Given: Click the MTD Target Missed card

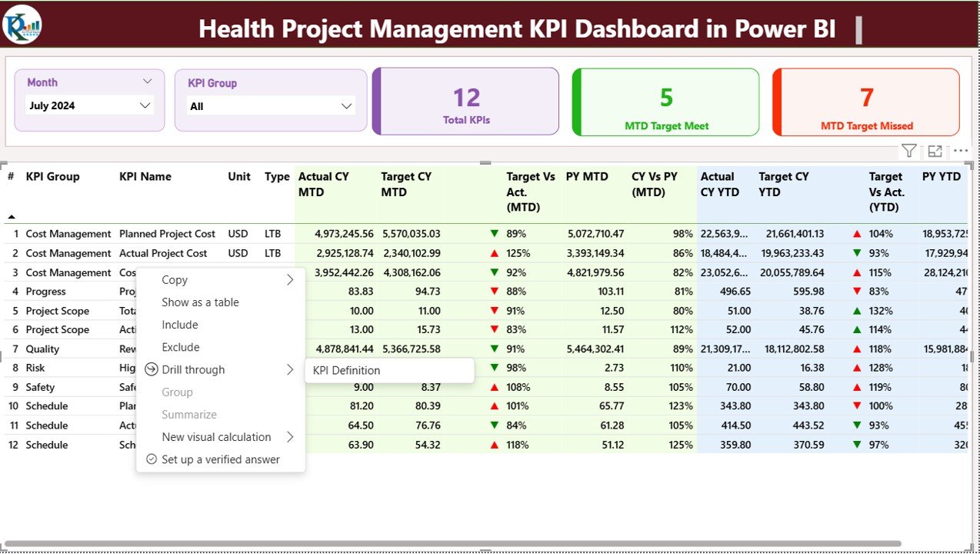Looking at the screenshot, I should click(x=866, y=102).
